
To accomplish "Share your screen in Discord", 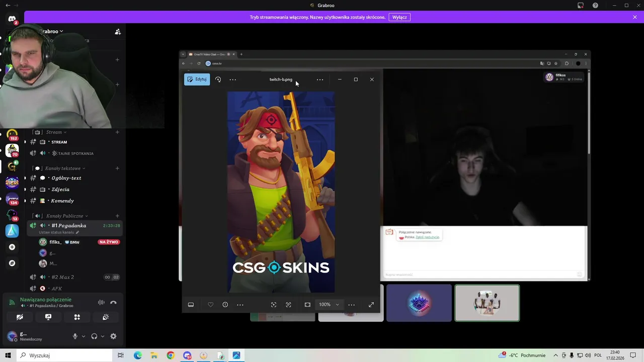I will tap(48, 317).
